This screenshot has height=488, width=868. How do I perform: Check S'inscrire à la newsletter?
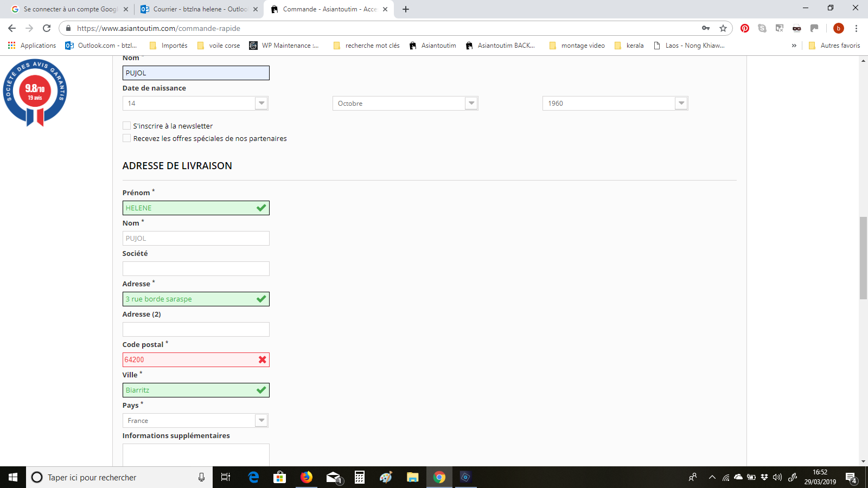pyautogui.click(x=127, y=126)
